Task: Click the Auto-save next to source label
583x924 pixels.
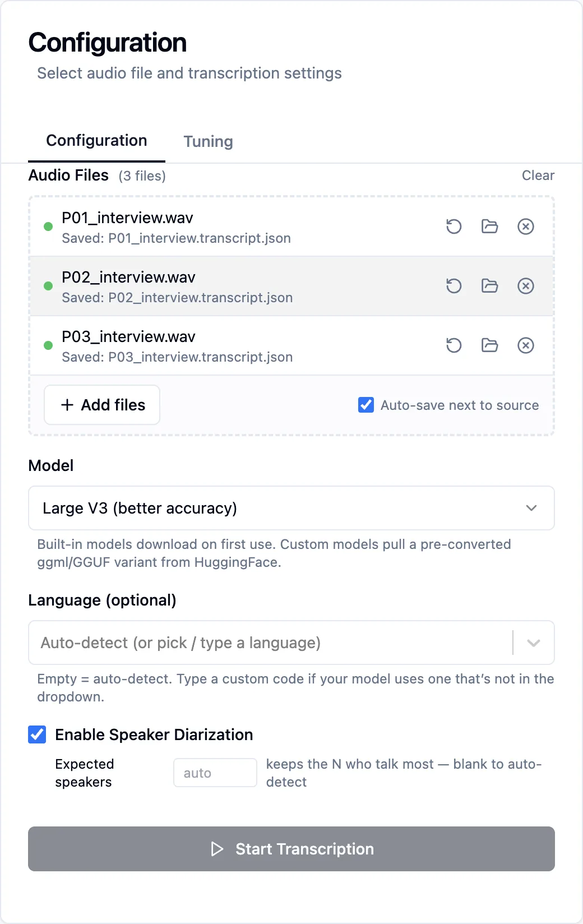Action: point(460,405)
